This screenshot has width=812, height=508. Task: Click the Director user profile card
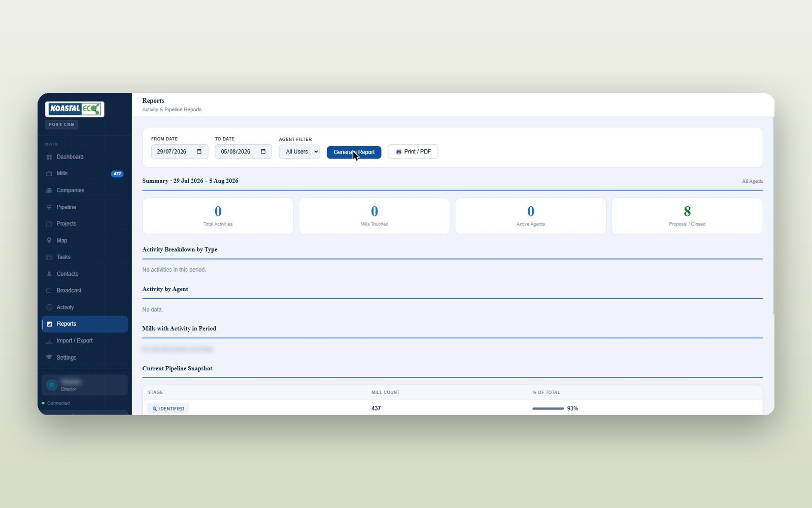pyautogui.click(x=85, y=385)
